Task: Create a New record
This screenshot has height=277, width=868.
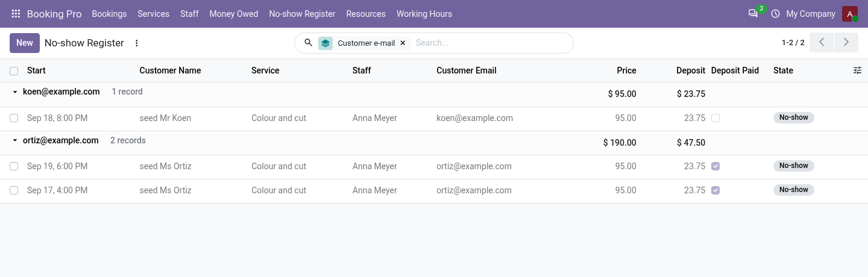Action: (x=25, y=43)
